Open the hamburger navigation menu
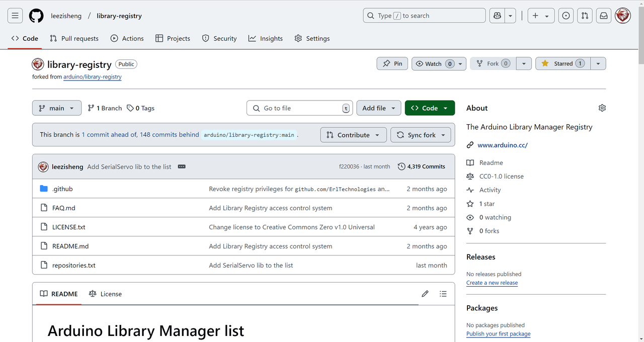The width and height of the screenshot is (644, 342). (x=15, y=16)
